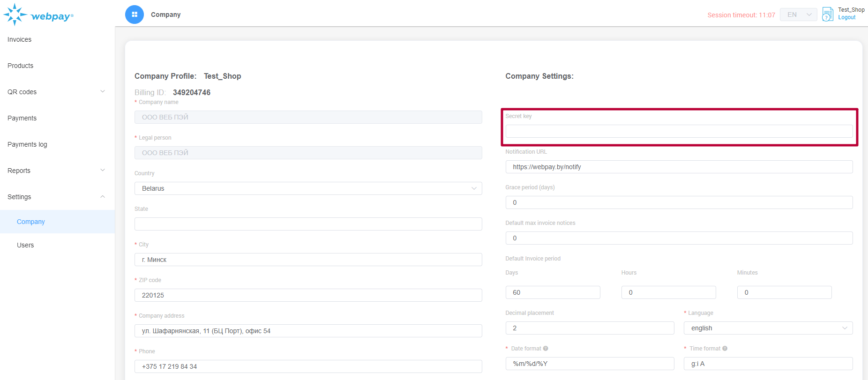Screen dimensions: 868x380
Task: Click the Secret key input field
Action: click(x=679, y=131)
